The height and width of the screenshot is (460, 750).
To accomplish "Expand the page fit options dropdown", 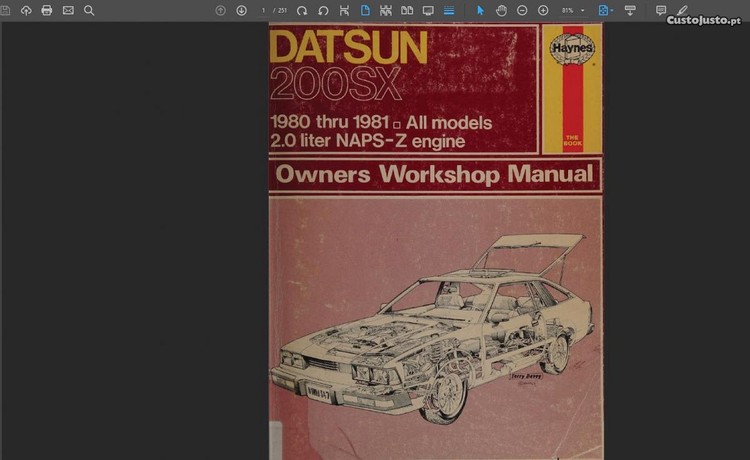I will coord(606,10).
